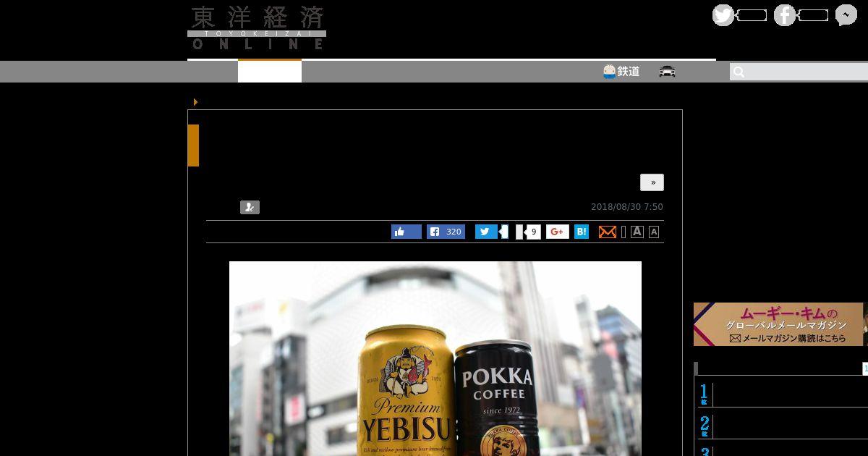Open the Toyo Keizai Online logo
This screenshot has width=868, height=456.
tap(257, 28)
